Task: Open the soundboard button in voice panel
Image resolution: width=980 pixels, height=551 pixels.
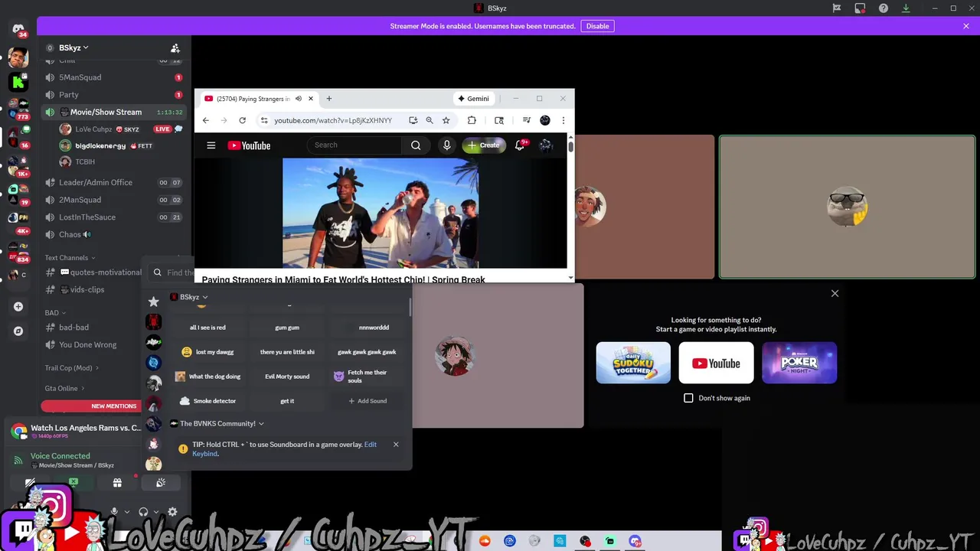Action: pyautogui.click(x=161, y=483)
